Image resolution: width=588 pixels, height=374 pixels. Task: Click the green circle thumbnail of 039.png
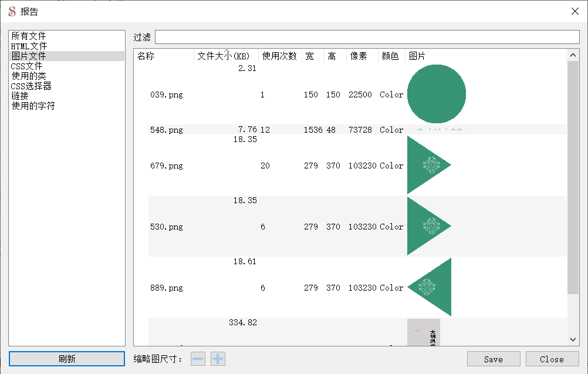click(x=437, y=93)
